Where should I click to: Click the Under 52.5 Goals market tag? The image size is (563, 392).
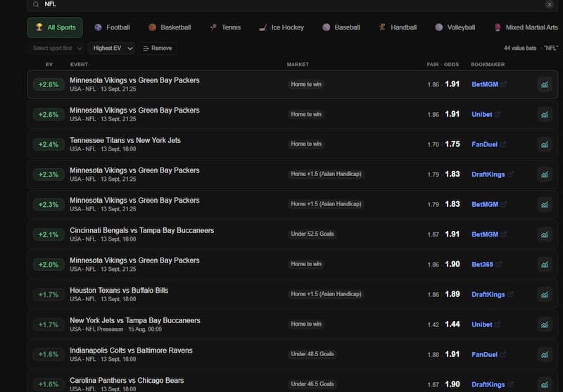[x=312, y=234]
